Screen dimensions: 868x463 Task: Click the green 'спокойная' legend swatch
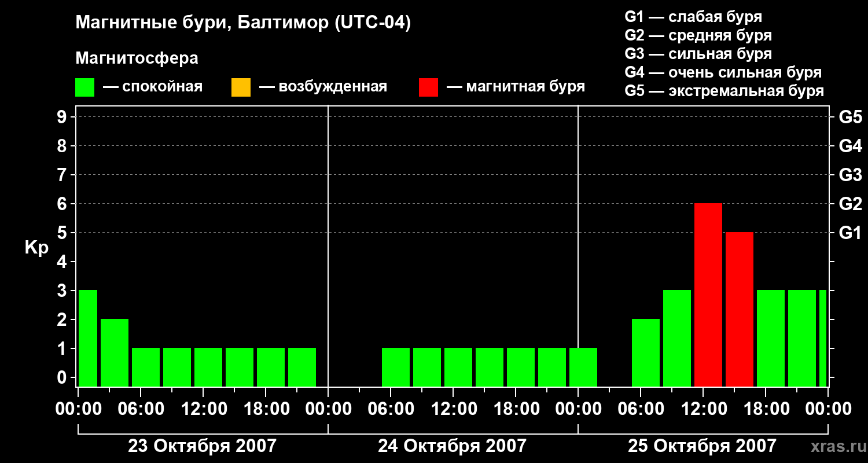(x=85, y=87)
